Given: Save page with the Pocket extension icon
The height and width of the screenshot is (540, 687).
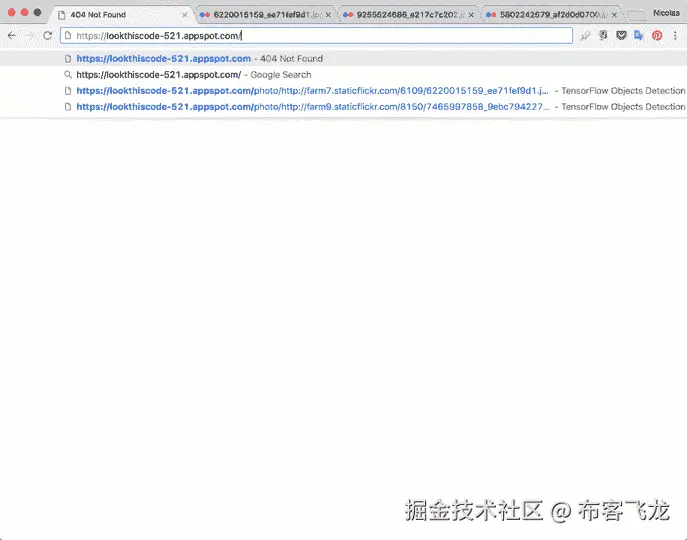Looking at the screenshot, I should click(621, 35).
